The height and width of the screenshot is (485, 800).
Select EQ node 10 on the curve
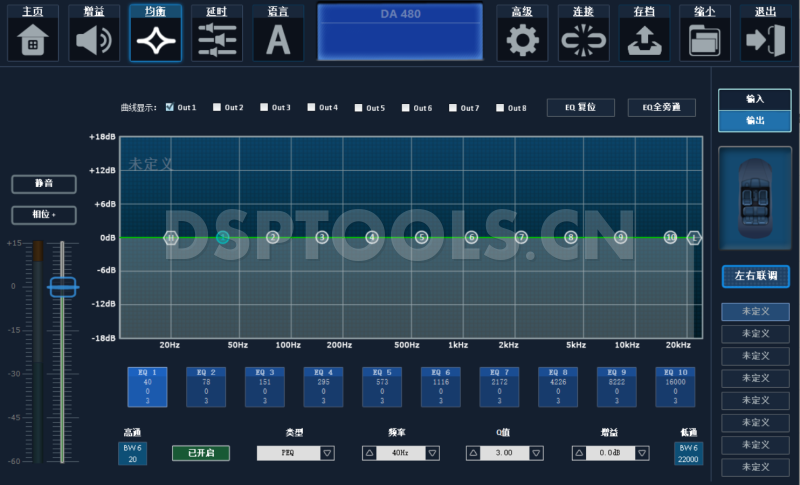(670, 237)
